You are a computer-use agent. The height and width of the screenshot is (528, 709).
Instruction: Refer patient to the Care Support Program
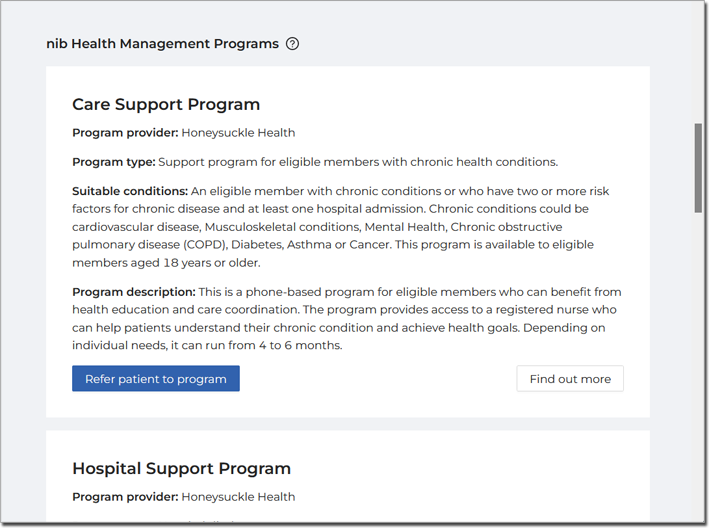pos(156,378)
